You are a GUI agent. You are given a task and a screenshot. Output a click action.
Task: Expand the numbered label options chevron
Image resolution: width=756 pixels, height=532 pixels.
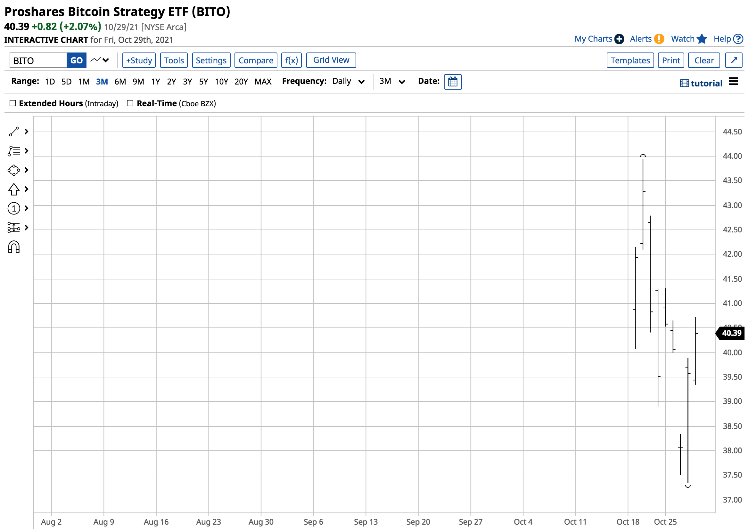pos(27,208)
